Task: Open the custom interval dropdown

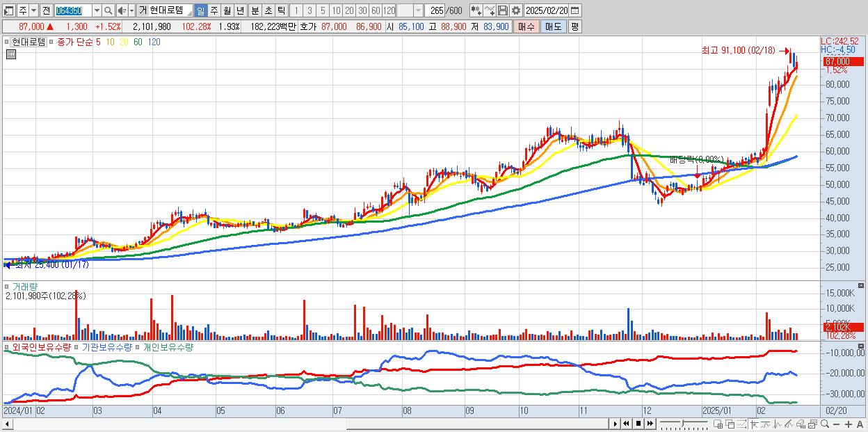Action: point(418,10)
